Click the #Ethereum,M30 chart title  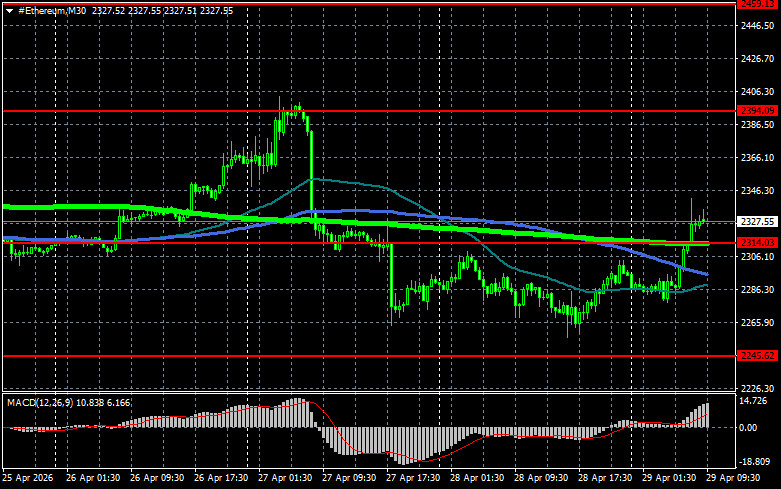tap(52, 10)
